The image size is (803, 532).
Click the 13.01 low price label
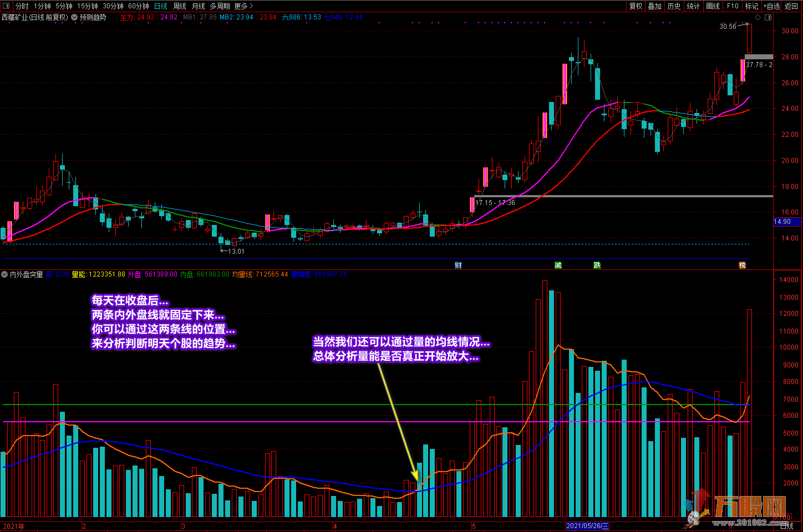[236, 252]
